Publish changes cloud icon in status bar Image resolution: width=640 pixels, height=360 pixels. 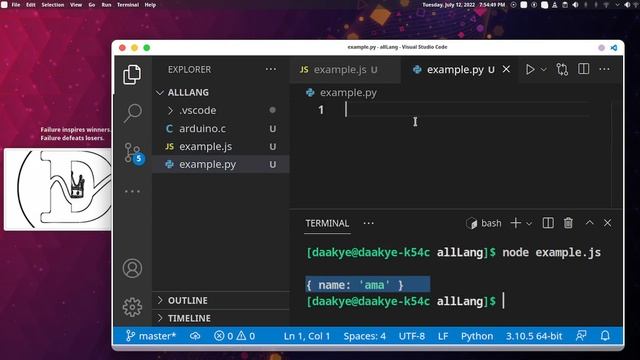(195, 336)
